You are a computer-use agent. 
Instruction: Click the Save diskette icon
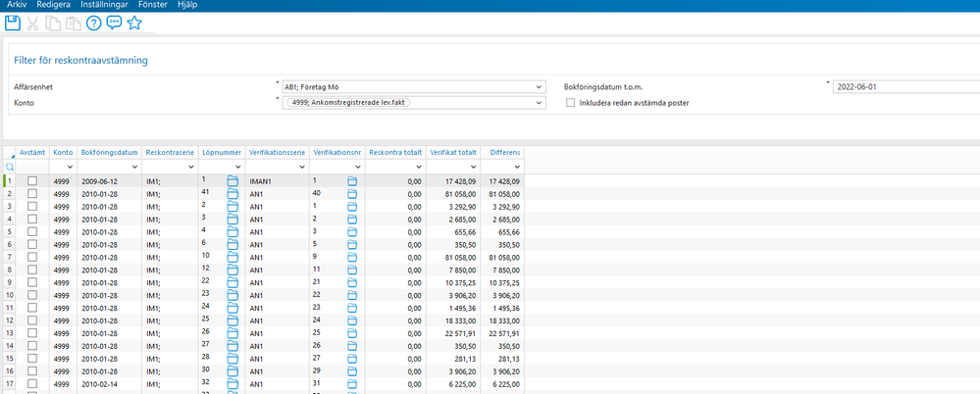point(13,23)
